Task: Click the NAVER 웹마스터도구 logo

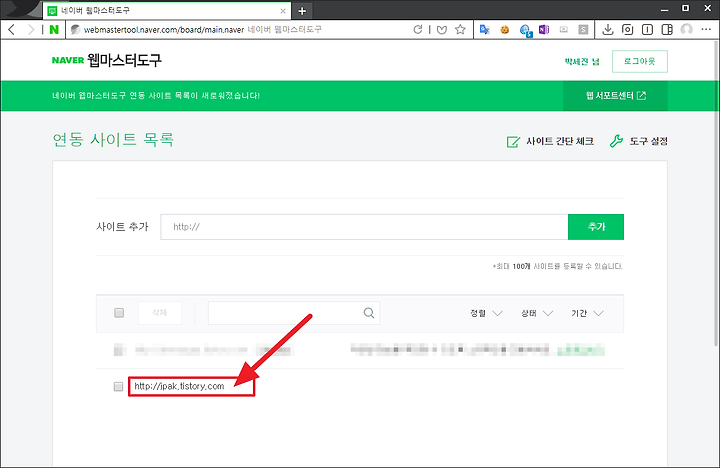Action: [x=107, y=60]
